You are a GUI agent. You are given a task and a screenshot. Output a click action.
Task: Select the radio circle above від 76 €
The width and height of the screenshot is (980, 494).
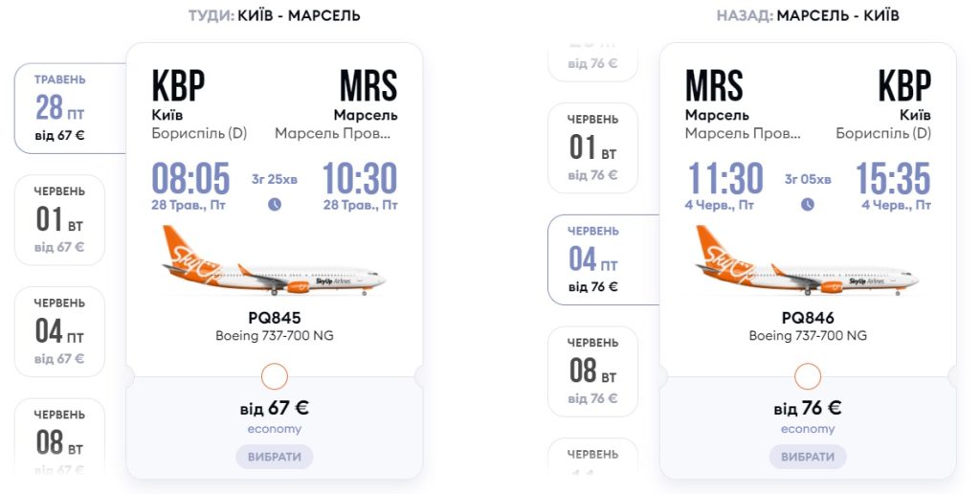[x=808, y=376]
